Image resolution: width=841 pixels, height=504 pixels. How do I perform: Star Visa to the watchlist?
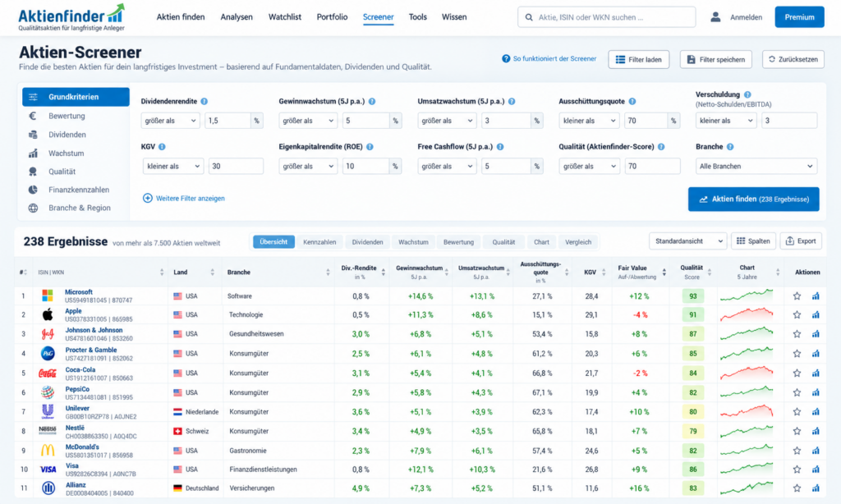(797, 470)
